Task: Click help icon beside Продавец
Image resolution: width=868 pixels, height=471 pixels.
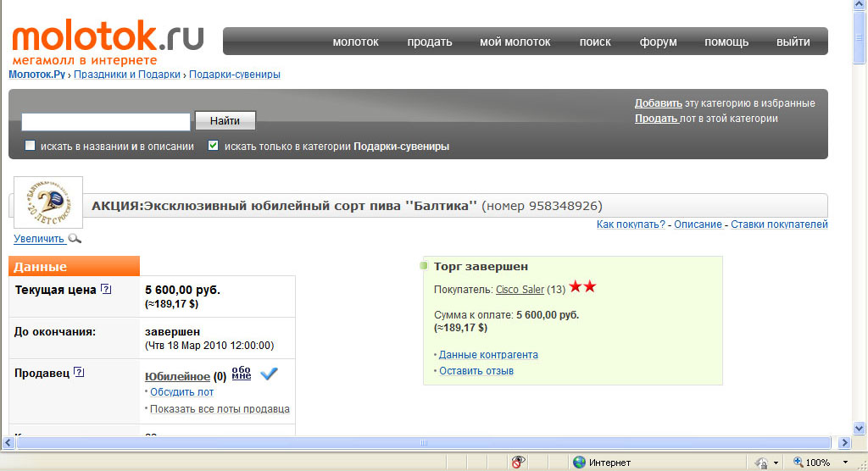Action: [80, 373]
